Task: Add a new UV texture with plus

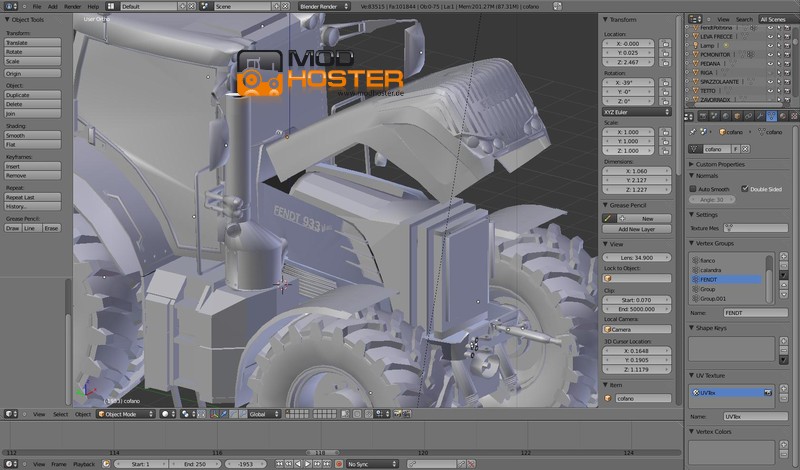Action: click(x=784, y=389)
